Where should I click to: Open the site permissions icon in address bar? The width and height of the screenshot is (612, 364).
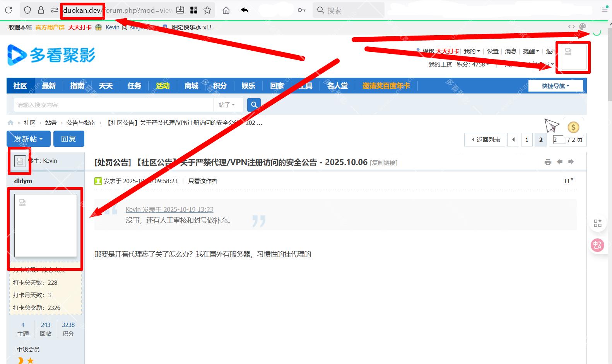(x=55, y=10)
